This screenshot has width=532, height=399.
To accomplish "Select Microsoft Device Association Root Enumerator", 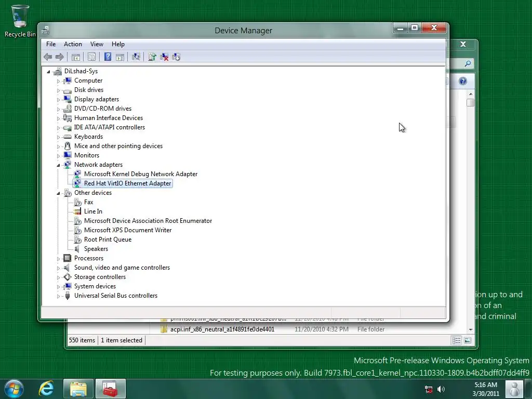I will point(148,221).
